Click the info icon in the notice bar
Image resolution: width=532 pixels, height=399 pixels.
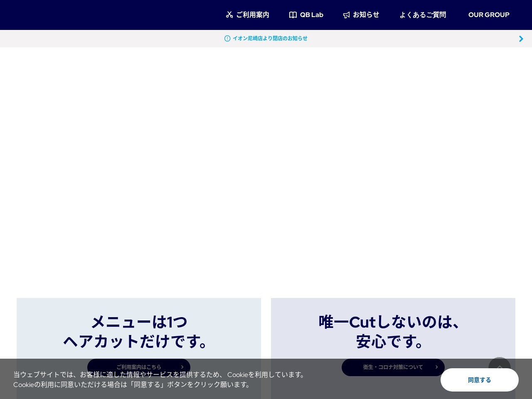click(227, 39)
